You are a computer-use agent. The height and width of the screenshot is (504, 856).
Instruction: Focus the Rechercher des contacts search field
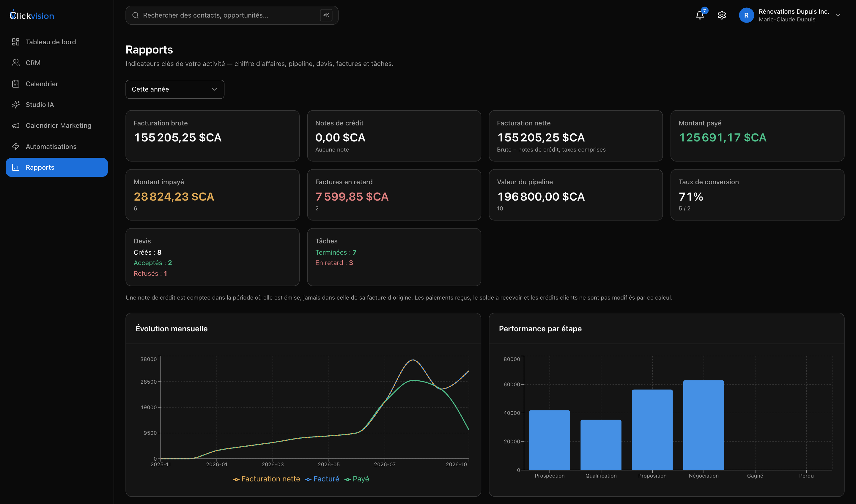click(232, 15)
